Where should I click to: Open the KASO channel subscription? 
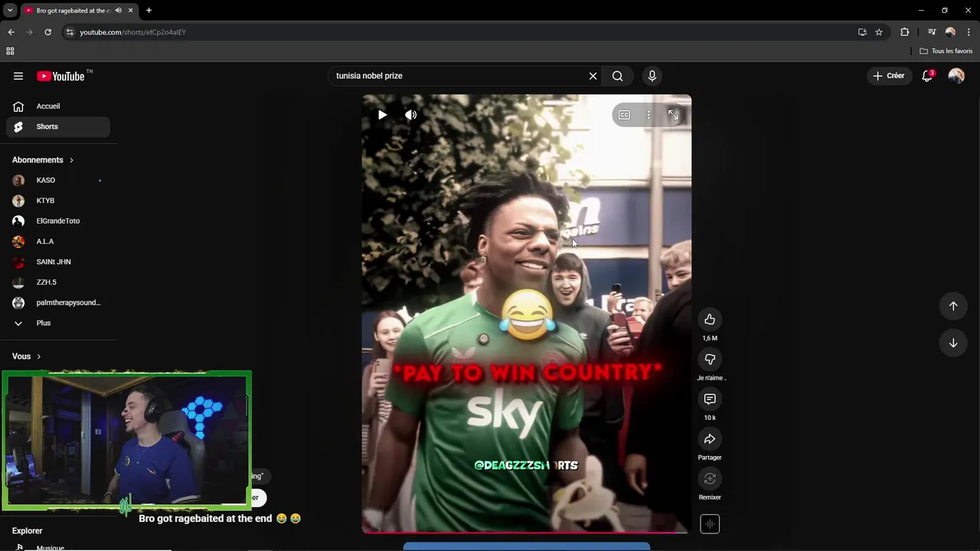pyautogui.click(x=58, y=181)
